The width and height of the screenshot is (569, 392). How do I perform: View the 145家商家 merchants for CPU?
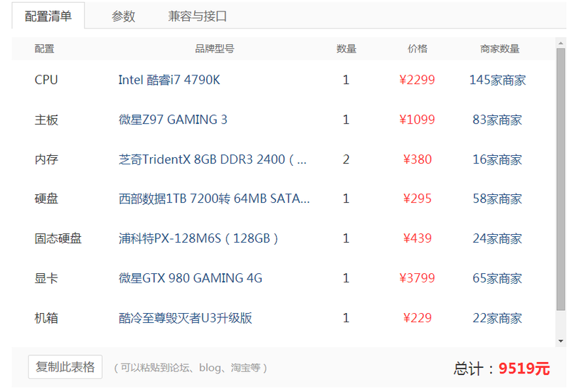click(x=497, y=80)
